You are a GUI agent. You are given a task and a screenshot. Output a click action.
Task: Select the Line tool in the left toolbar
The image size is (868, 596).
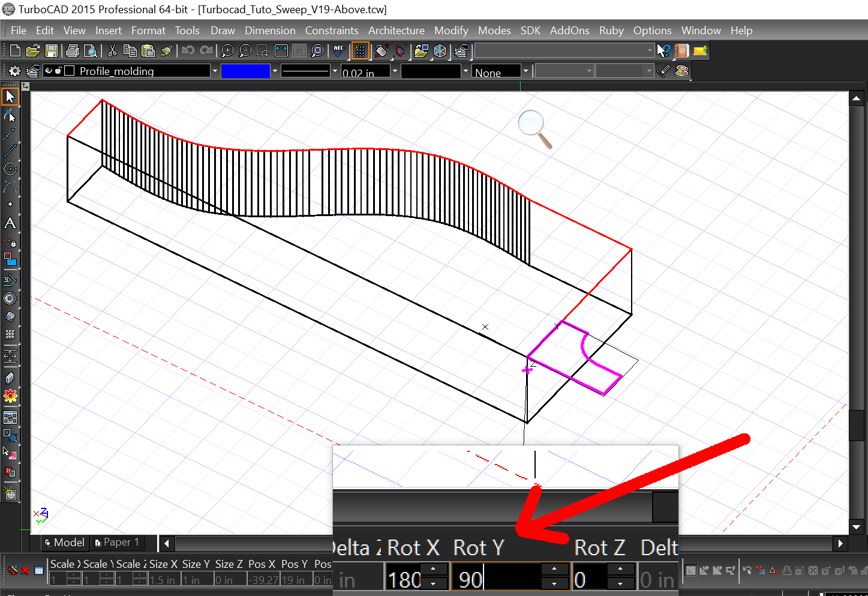tap(10, 151)
